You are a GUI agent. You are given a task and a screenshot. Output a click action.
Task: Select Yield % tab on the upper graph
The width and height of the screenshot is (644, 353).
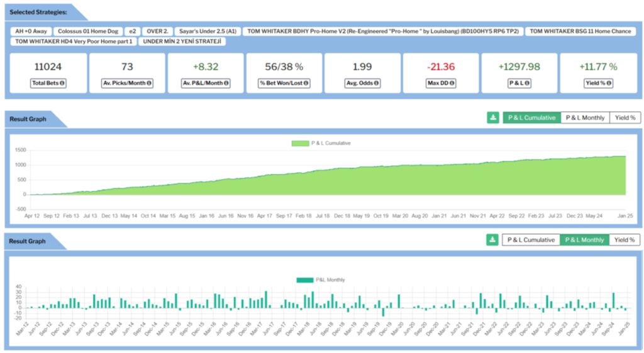tap(624, 117)
